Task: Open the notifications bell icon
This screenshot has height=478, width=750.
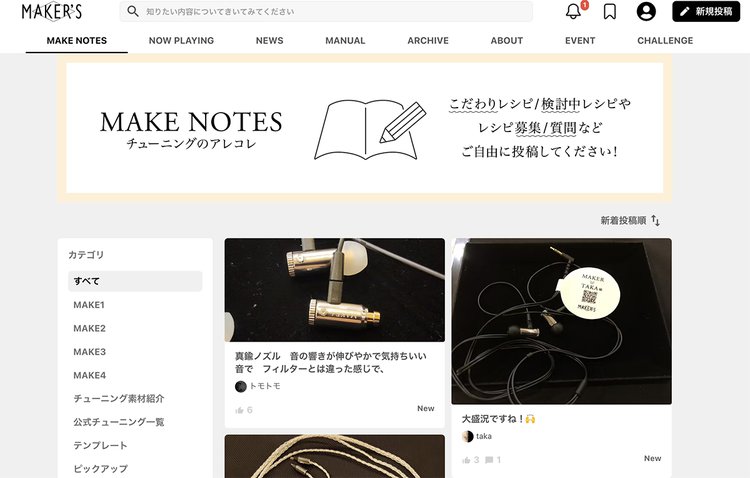Action: pos(574,11)
